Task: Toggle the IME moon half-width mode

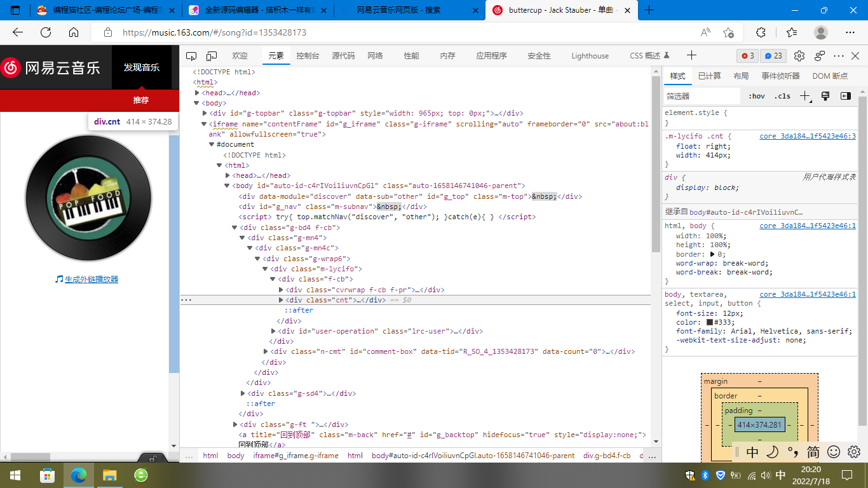Action: (x=773, y=452)
